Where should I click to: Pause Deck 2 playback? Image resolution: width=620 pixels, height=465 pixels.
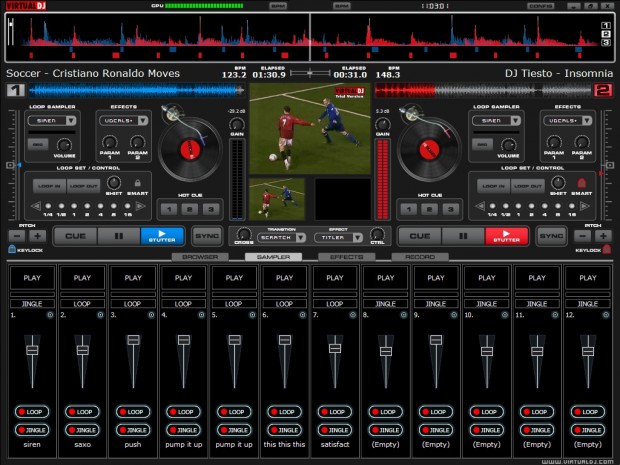click(x=463, y=236)
